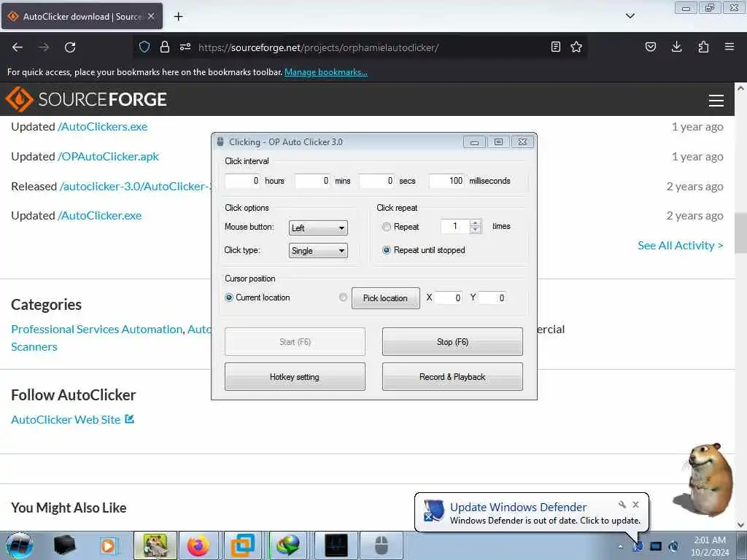Open Record & Playback
The width and height of the screenshot is (747, 560).
452,377
